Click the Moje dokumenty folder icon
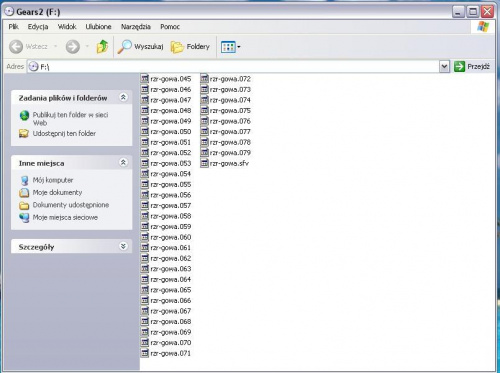 (x=24, y=193)
